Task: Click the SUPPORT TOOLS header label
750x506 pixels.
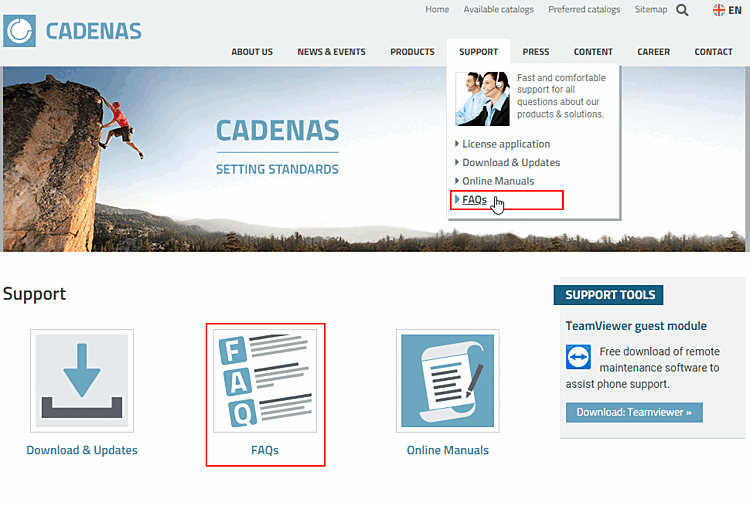Action: click(x=608, y=295)
